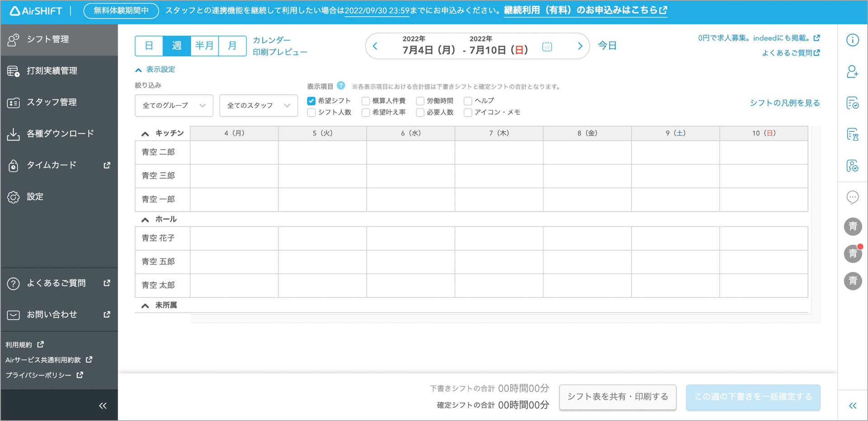Click the information icon in right sidebar
The image size is (868, 421).
pos(852,40)
